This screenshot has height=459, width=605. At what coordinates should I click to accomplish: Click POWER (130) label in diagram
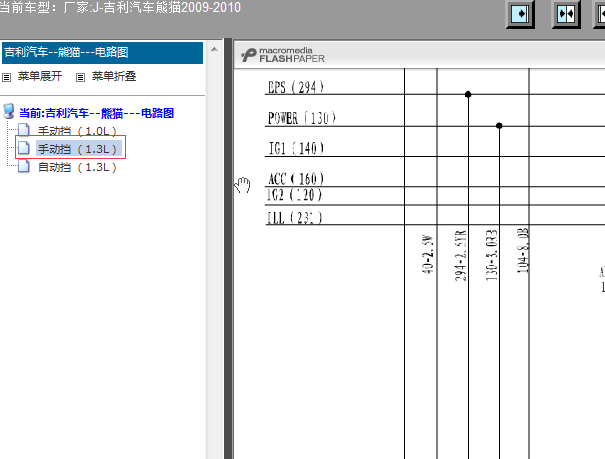coord(302,118)
